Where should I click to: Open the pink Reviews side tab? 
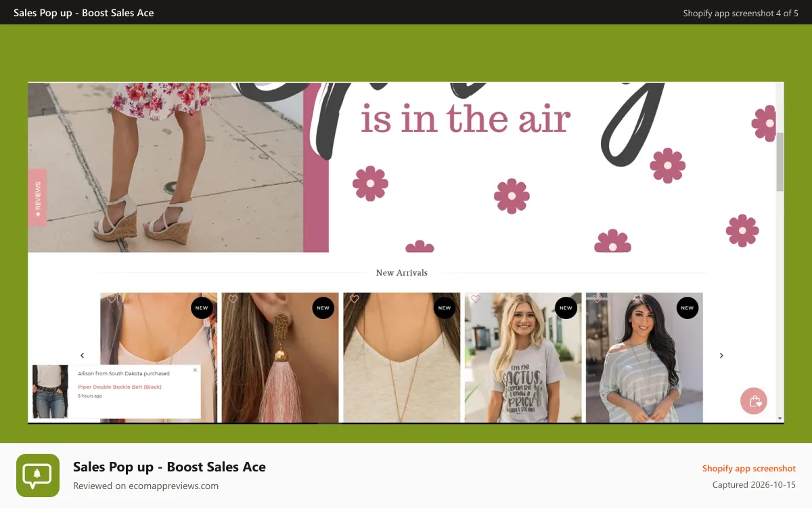(x=37, y=197)
